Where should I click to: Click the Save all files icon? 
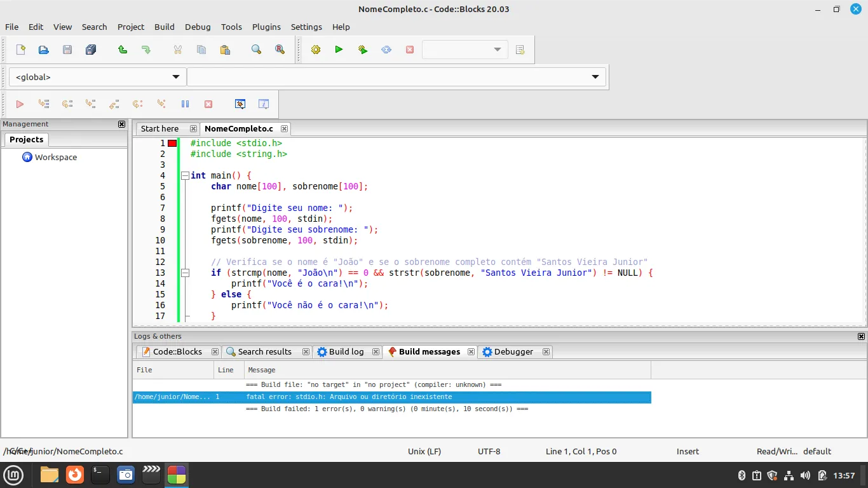[x=91, y=50]
